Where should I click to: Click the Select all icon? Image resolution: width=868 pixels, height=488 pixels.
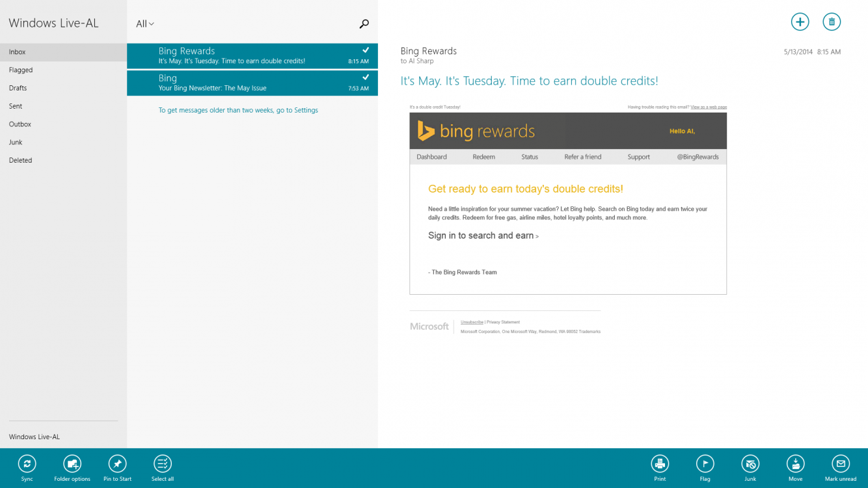[163, 464]
